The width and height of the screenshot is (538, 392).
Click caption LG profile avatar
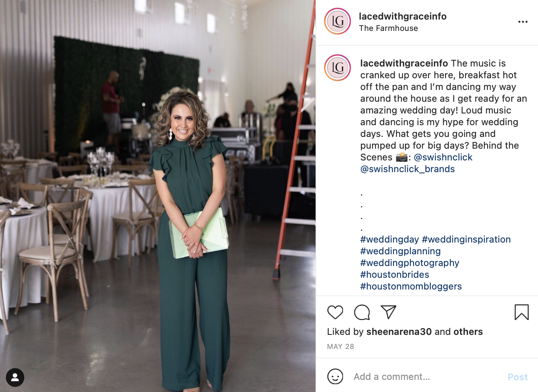click(338, 68)
